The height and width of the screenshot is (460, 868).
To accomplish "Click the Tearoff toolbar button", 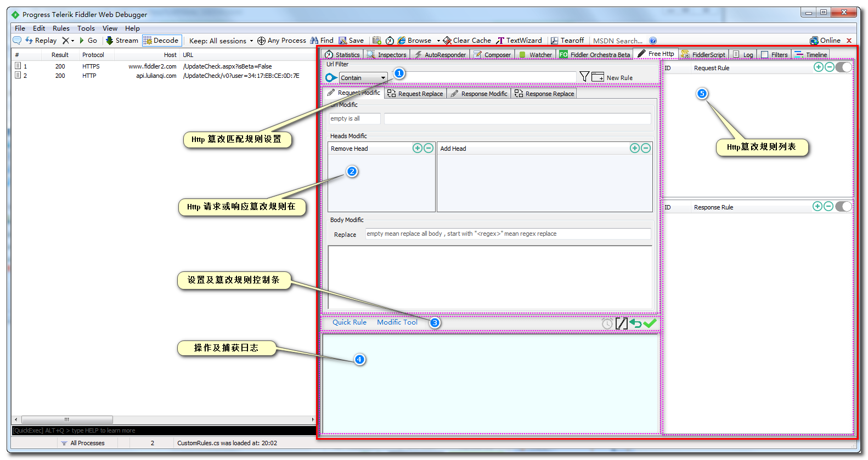I will point(567,41).
